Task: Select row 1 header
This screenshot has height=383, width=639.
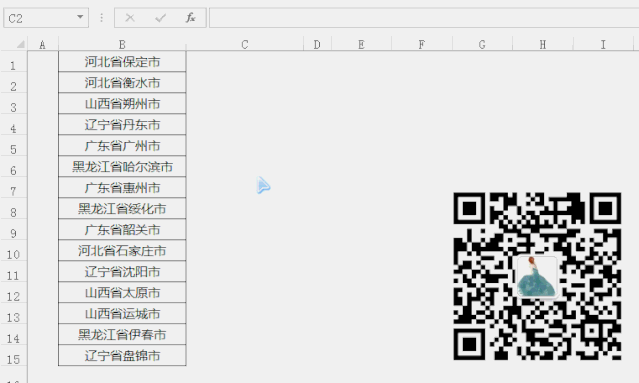Action: (x=13, y=62)
